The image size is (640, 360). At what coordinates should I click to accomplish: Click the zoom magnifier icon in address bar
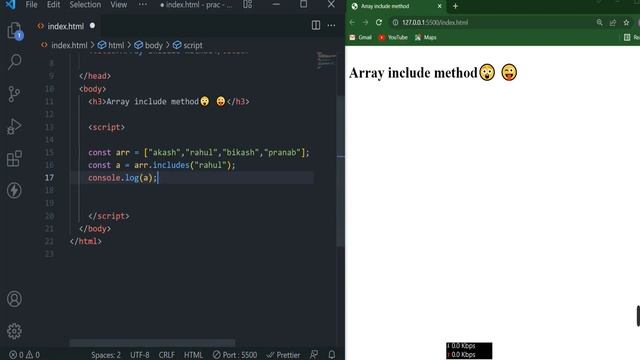coord(599,22)
